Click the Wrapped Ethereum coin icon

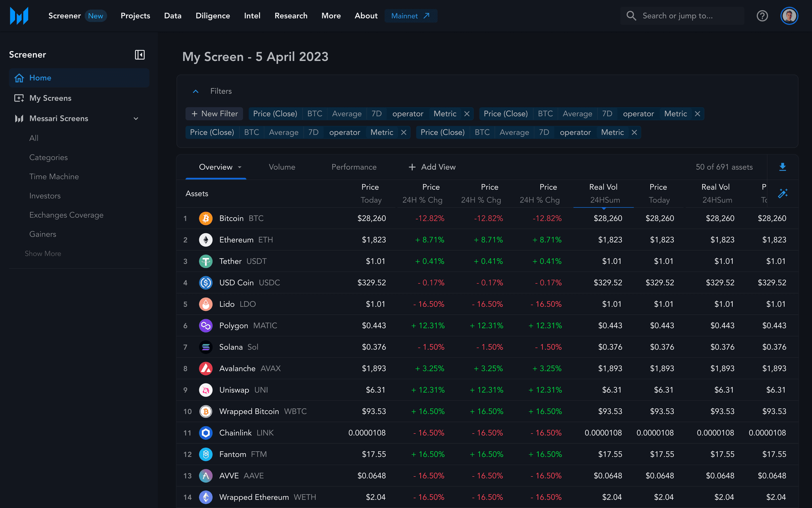click(206, 497)
